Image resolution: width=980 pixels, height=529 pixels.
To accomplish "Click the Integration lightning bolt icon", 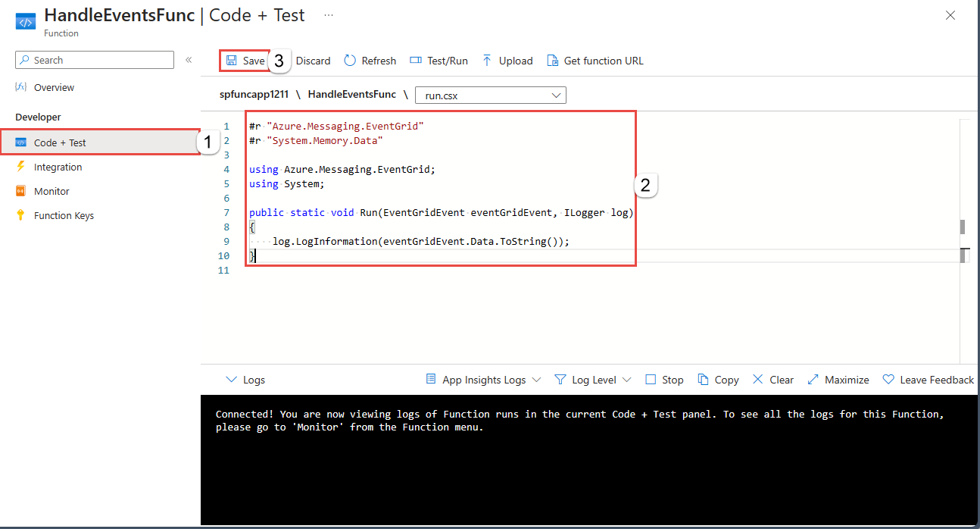I will pos(20,167).
